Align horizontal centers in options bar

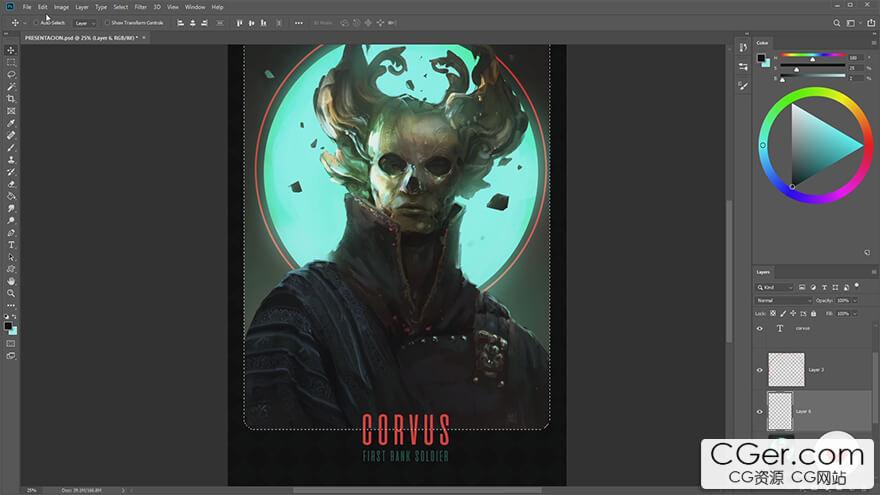tap(192, 23)
